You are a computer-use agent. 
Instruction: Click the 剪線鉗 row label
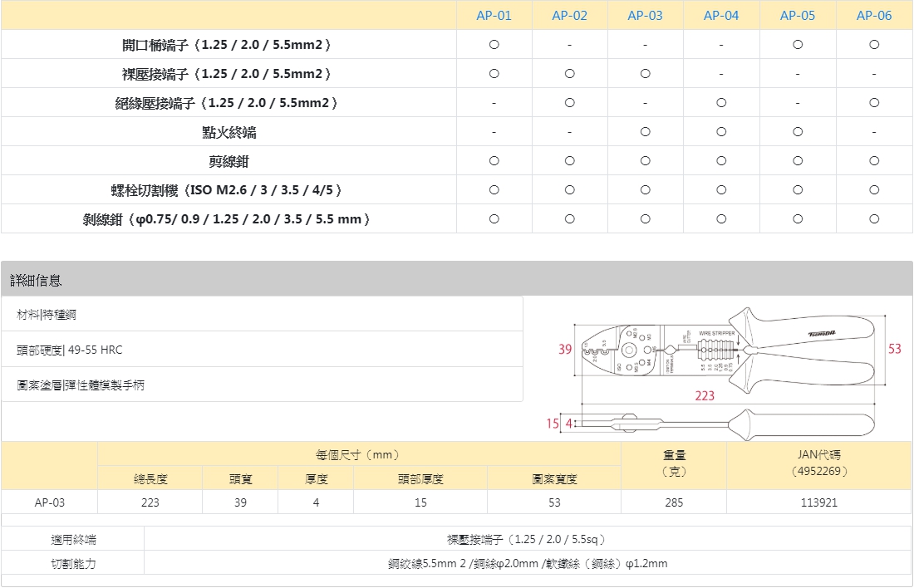(x=228, y=161)
